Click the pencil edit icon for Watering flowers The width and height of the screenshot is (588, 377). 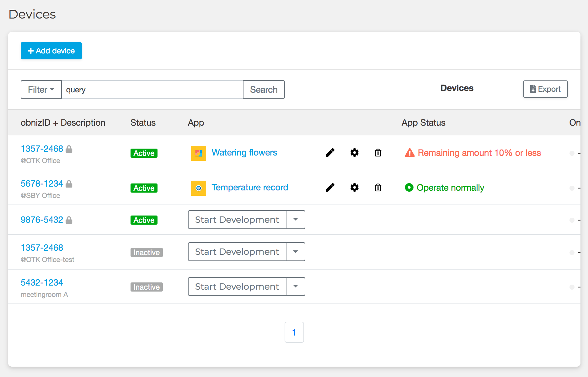click(330, 153)
